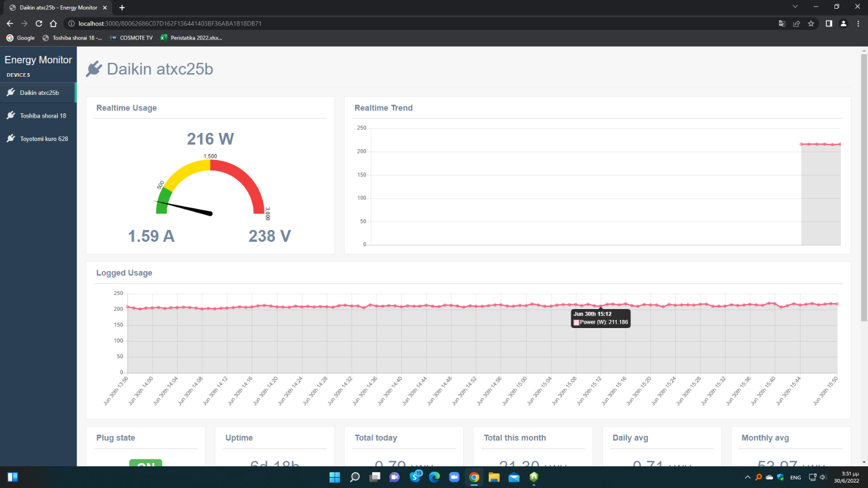The width and height of the screenshot is (868, 488).
Task: Go back in browser history
Action: (10, 23)
